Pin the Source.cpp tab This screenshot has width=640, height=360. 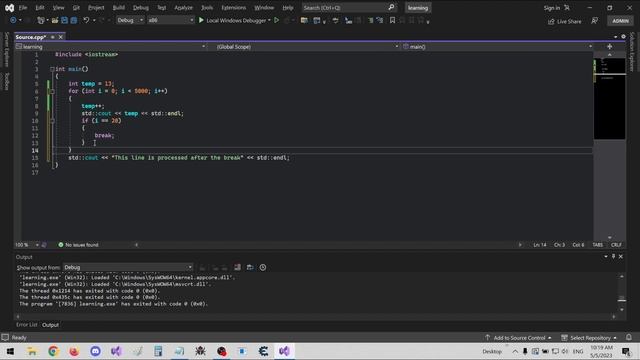click(x=53, y=37)
